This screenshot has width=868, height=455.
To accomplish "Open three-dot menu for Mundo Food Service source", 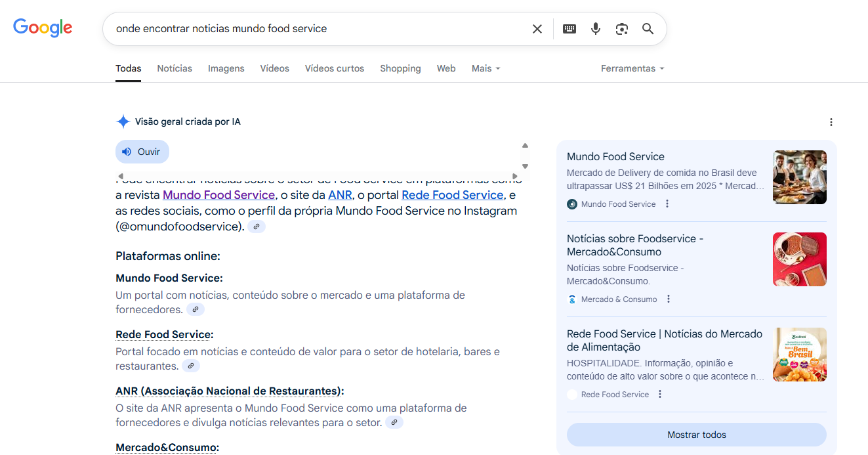I will point(667,204).
